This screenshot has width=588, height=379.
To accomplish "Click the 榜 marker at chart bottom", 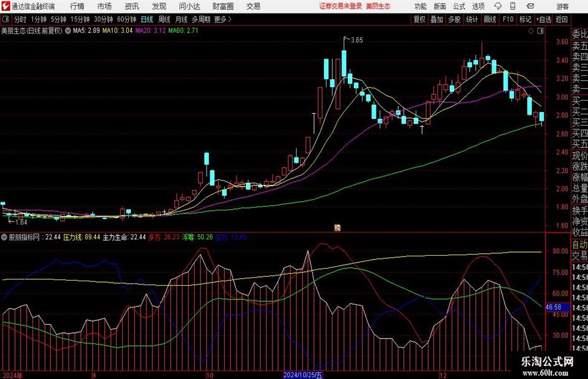I will [337, 227].
